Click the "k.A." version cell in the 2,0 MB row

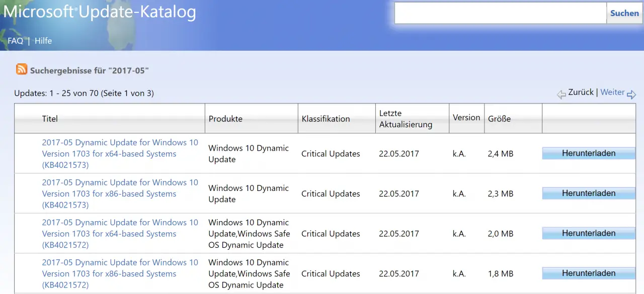coord(459,234)
